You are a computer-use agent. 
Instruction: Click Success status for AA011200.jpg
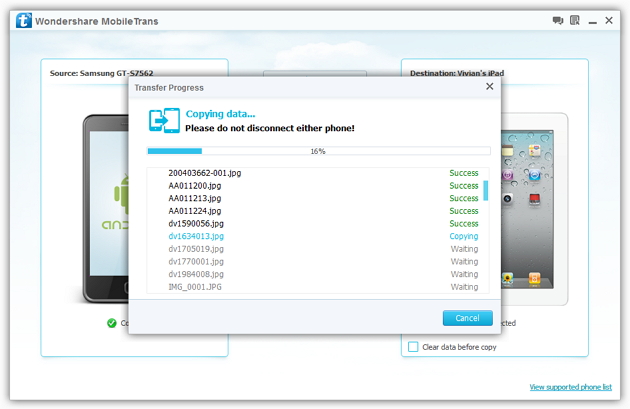[x=464, y=186]
